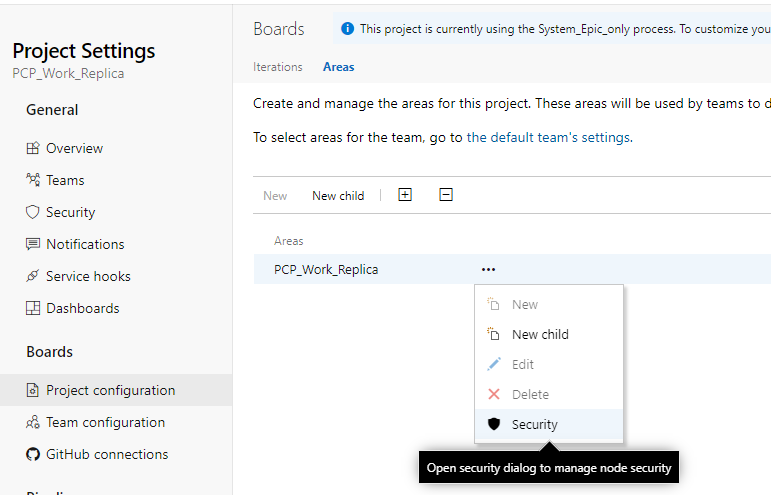Open Dashboards settings

pyautogui.click(x=83, y=308)
